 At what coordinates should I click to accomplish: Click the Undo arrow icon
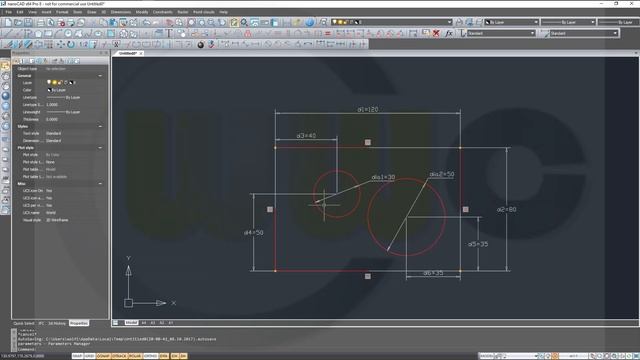(x=147, y=22)
